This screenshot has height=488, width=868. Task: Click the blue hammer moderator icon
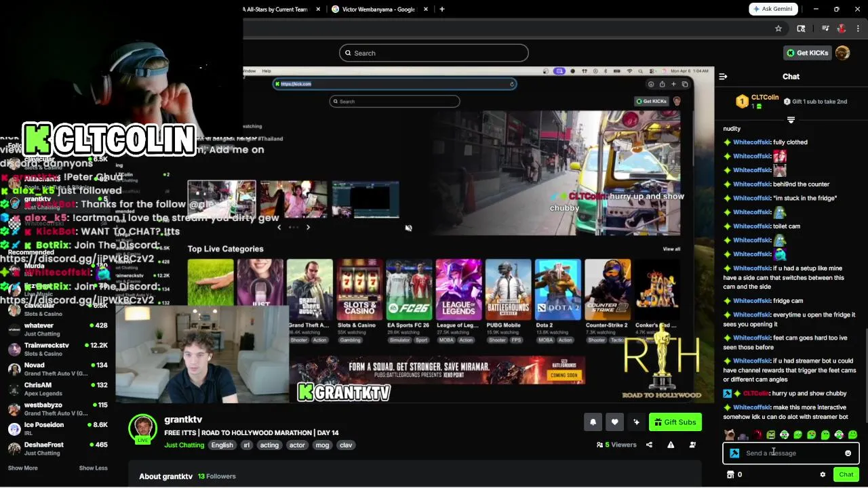click(734, 453)
